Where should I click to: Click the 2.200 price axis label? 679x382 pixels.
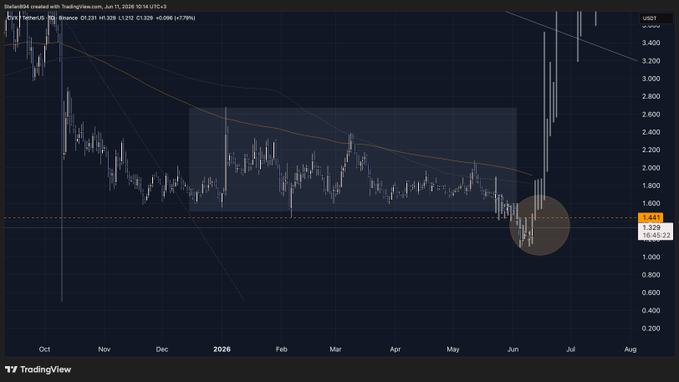(x=651, y=150)
